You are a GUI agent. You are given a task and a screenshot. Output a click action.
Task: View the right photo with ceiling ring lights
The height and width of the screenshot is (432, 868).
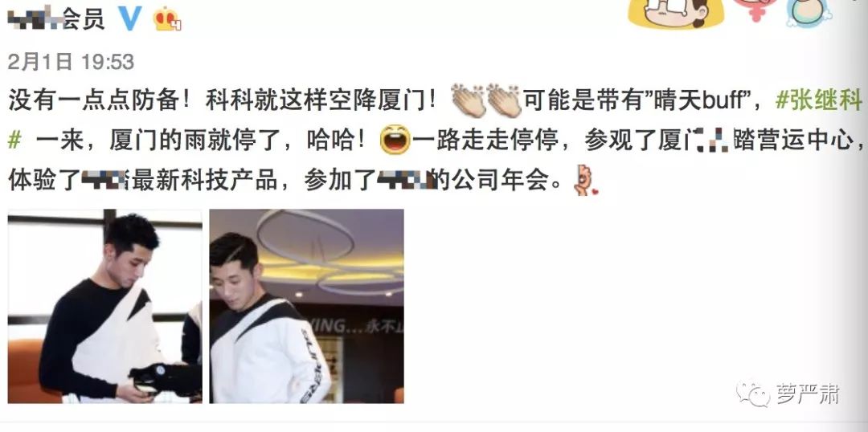(x=306, y=306)
